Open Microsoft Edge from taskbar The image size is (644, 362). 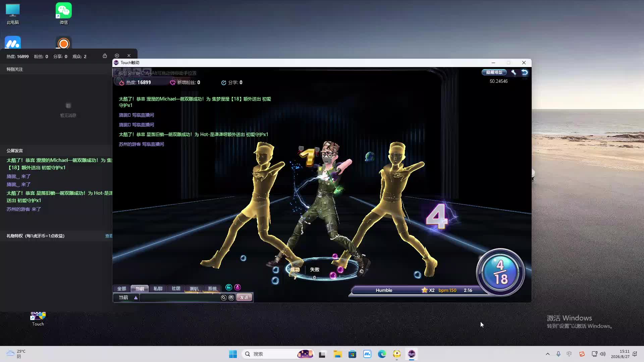tap(382, 354)
